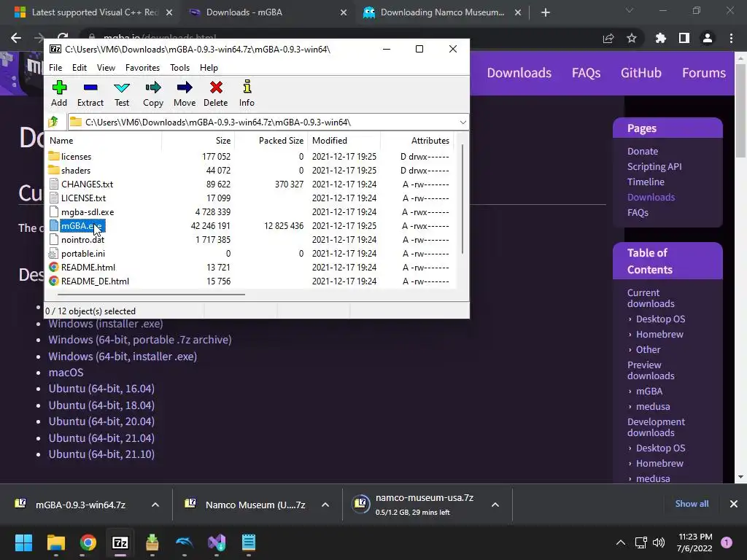Select the mgba-sdl.exe file
This screenshot has width=747, height=560.
point(251,212)
